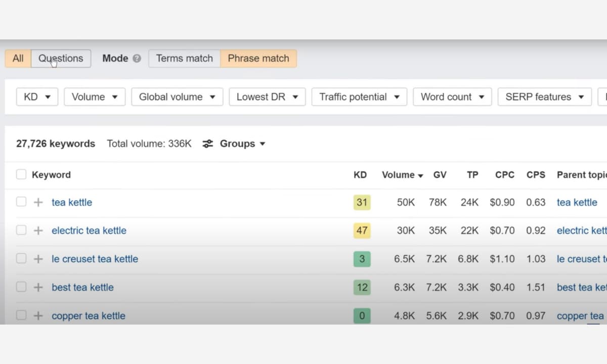Check the box for copper tea kettle row

(21, 315)
